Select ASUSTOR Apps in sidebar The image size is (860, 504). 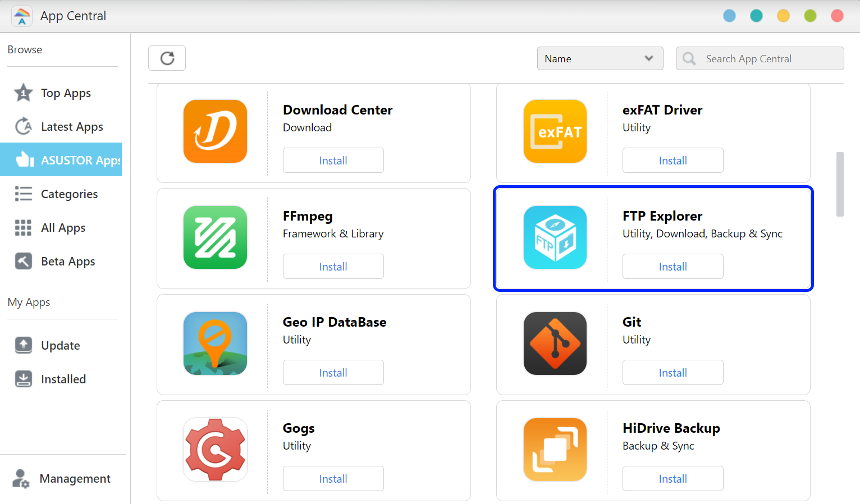pos(61,159)
